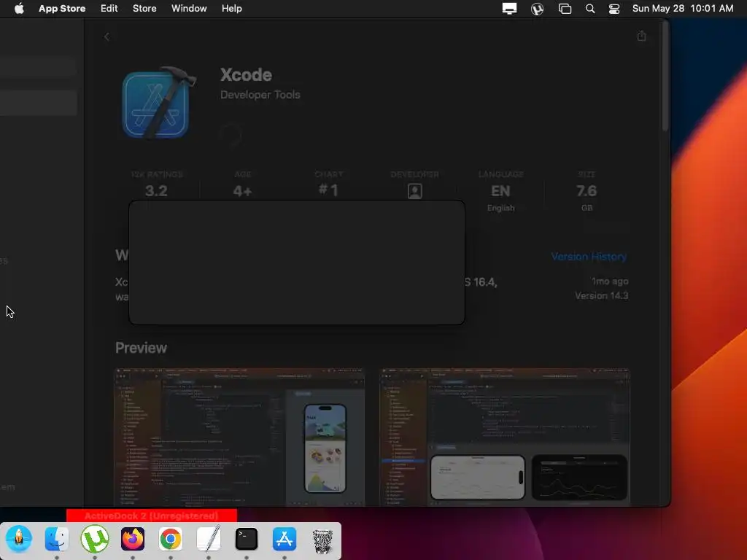This screenshot has height=560, width=747.
Task: Click the Preview section heading
Action: 141,348
